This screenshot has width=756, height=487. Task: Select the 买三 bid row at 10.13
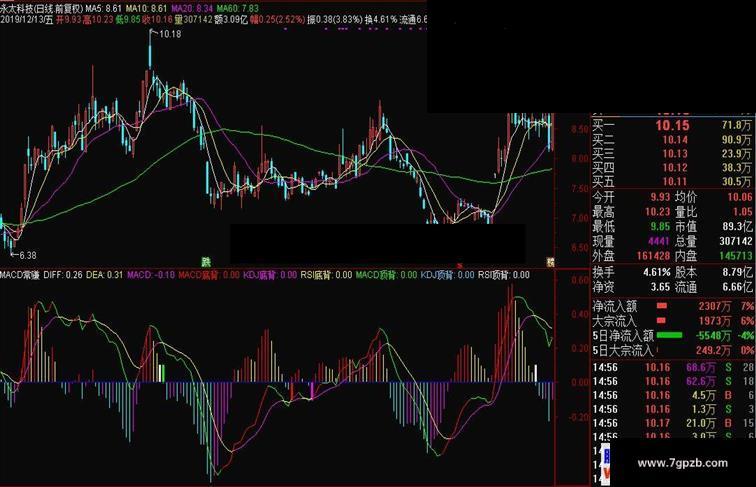coord(672,154)
